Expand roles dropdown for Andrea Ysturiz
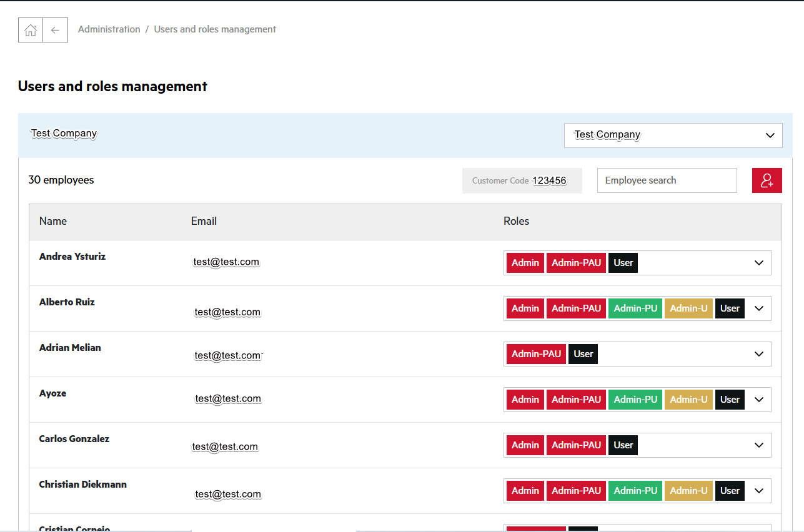804x532 pixels. click(x=758, y=263)
